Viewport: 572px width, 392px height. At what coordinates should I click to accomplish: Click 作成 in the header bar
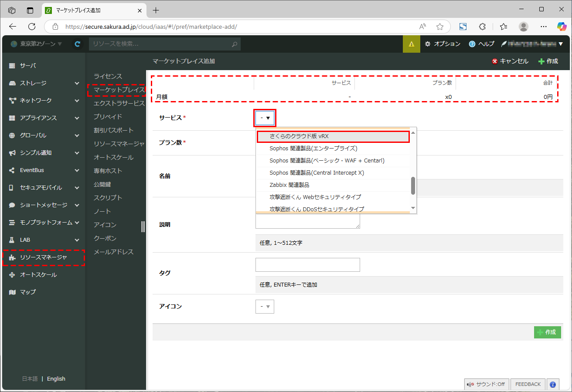pyautogui.click(x=548, y=61)
